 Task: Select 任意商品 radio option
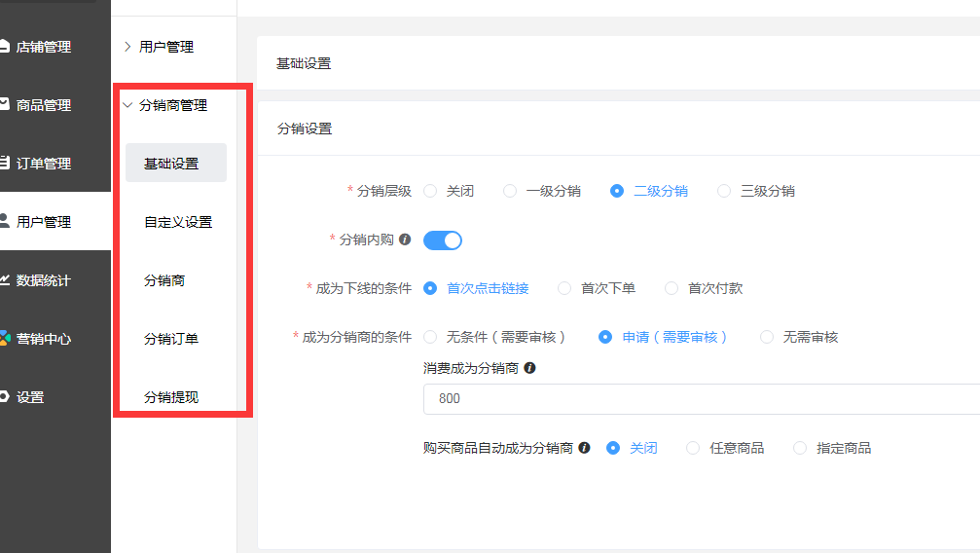pyautogui.click(x=693, y=448)
